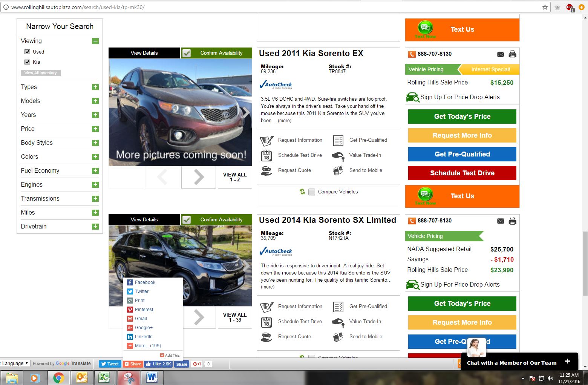Screen dimensions: 588x385
Task: Click the red Schedule Test Drive button
Action: pyautogui.click(x=462, y=173)
